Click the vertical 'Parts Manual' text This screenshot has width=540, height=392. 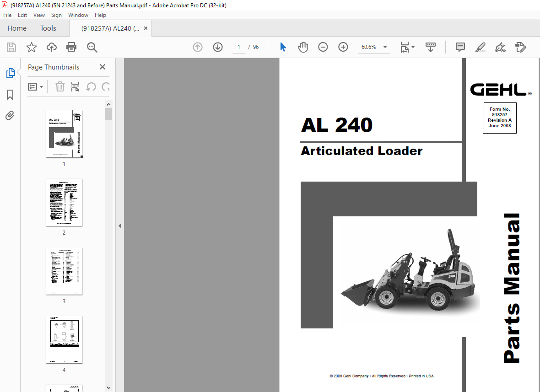click(x=512, y=288)
